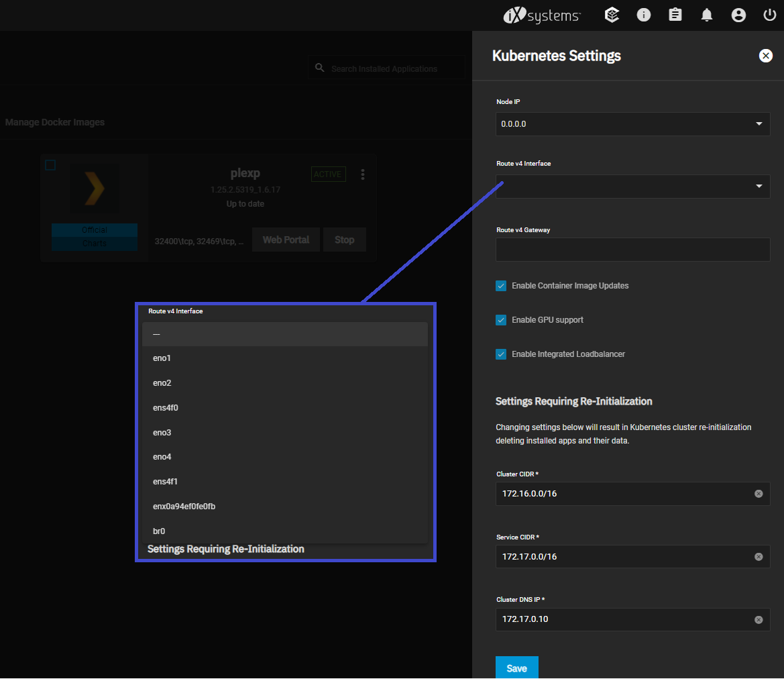
Task: Open the task manager clipboard icon
Action: 675,15
